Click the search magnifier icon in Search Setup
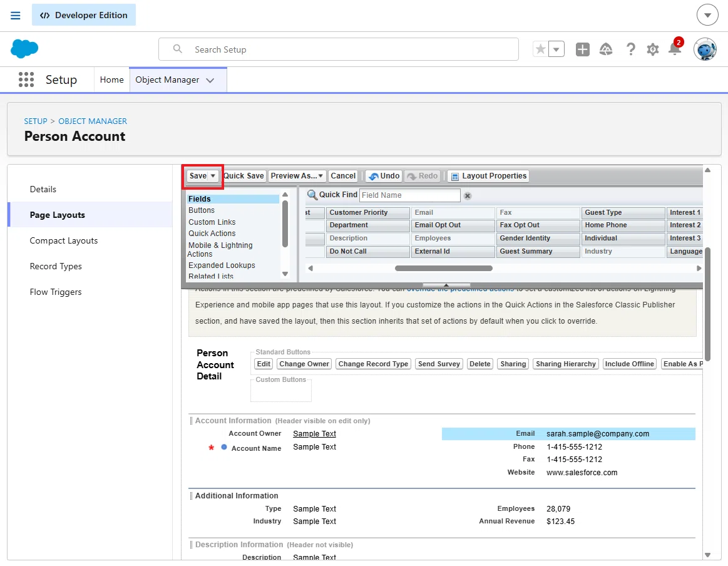Viewport: 728px width, 566px height. tap(177, 49)
